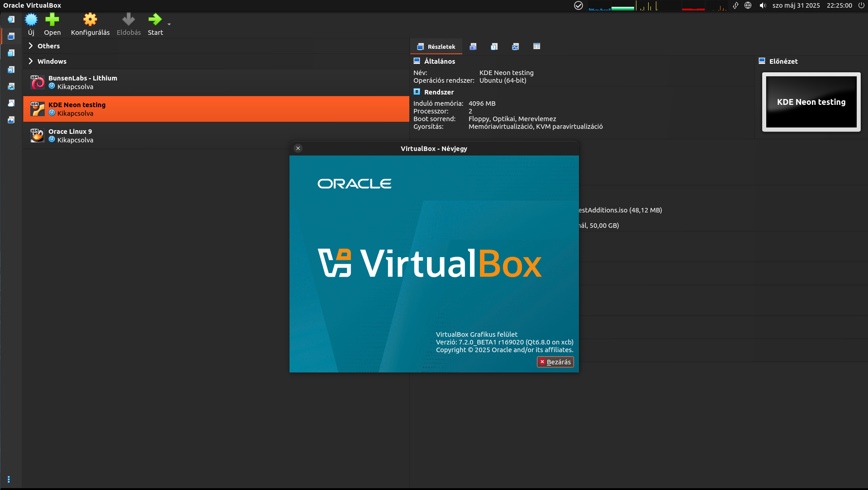Click the Oracle logo in the dialog

[355, 184]
